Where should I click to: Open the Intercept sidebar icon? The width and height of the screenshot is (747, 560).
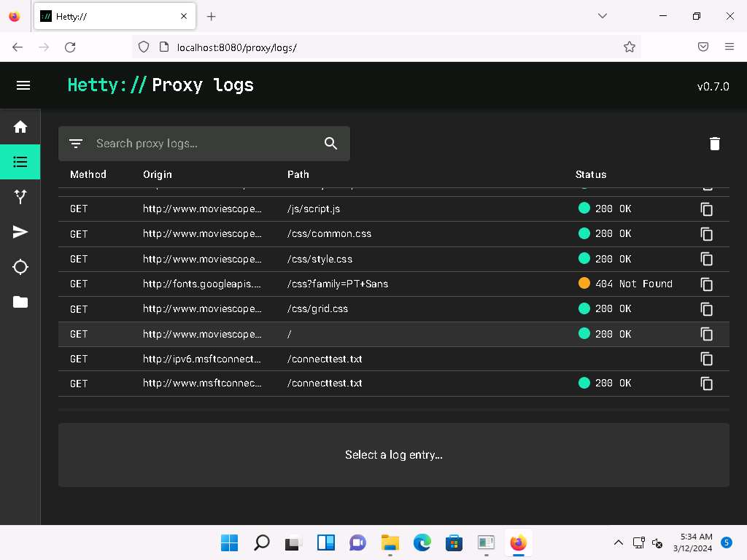coord(20,197)
